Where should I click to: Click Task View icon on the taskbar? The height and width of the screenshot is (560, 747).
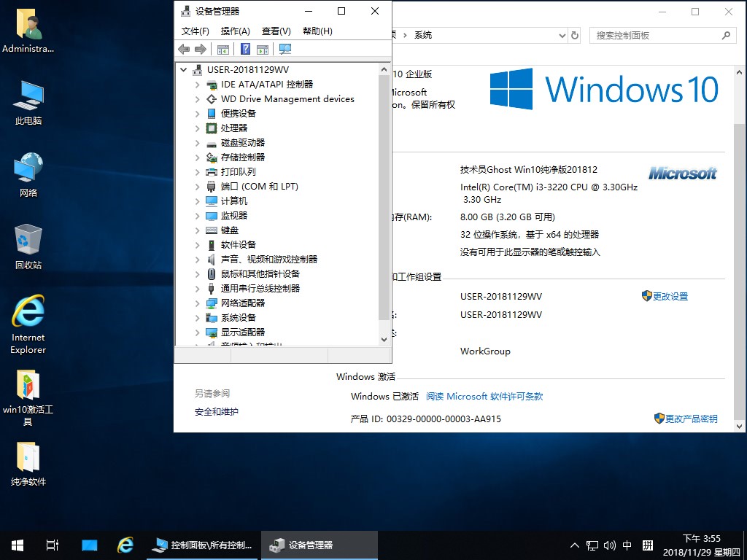53,545
